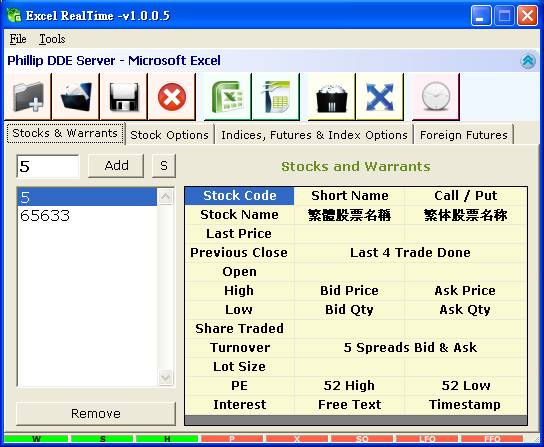Select the Ask Qty field cell
Image resolution: width=544 pixels, height=447 pixels.
(466, 310)
